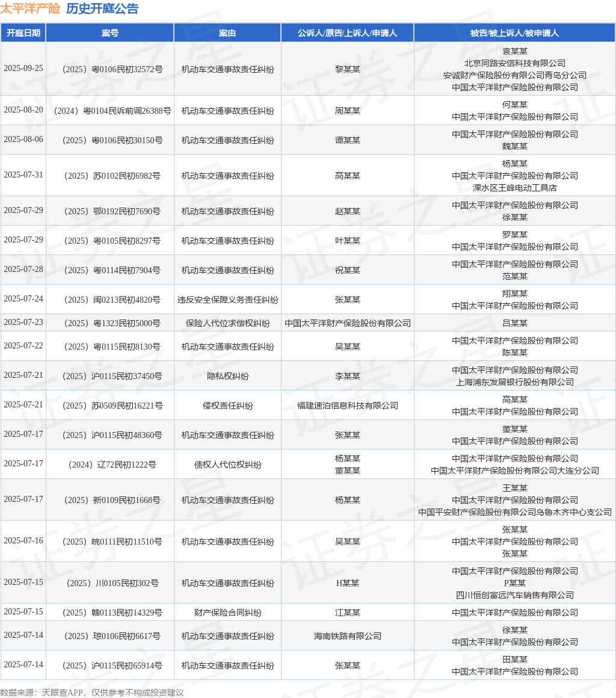Click case number (2024)粤0104民诉前调26388号
The image size is (616, 698).
(112, 111)
